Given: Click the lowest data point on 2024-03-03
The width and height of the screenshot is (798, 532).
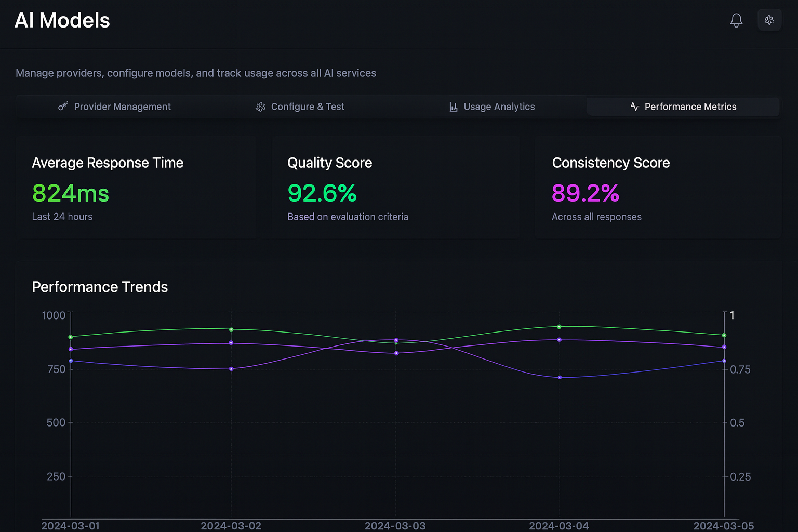Looking at the screenshot, I should tap(396, 353).
